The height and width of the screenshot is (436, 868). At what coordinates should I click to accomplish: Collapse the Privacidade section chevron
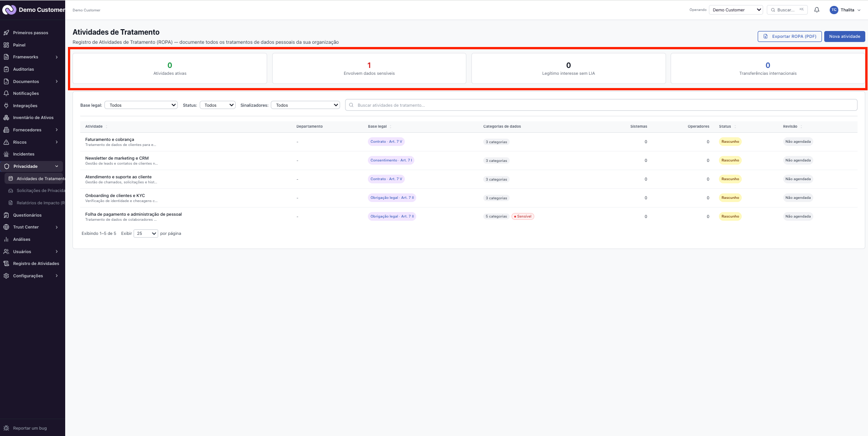(x=57, y=166)
